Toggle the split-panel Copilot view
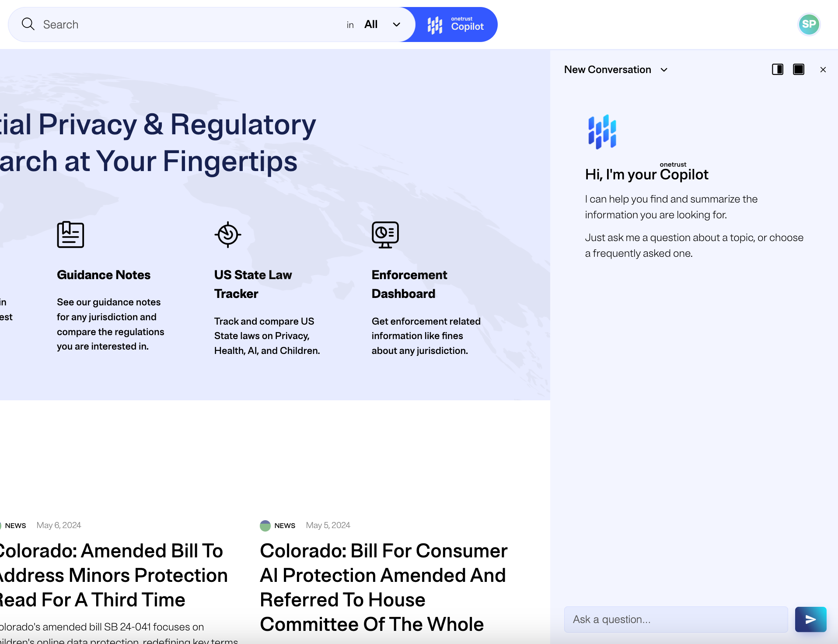The width and height of the screenshot is (838, 644). (x=778, y=69)
